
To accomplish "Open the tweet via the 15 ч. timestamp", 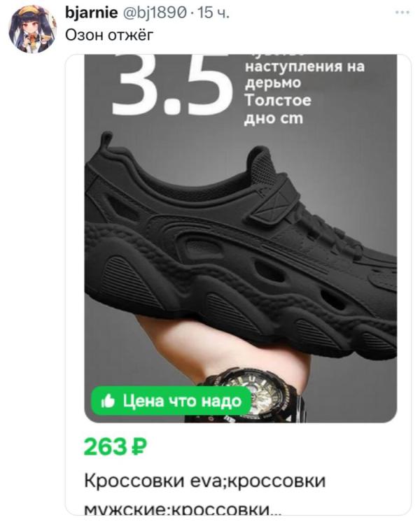I will (x=213, y=13).
